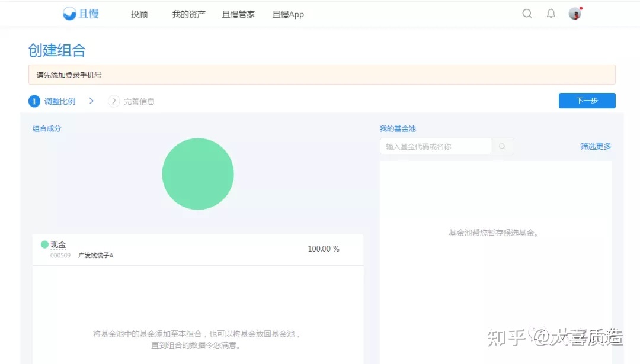This screenshot has width=640, height=364.
Task: Click the step 2 circle number icon
Action: pyautogui.click(x=114, y=101)
